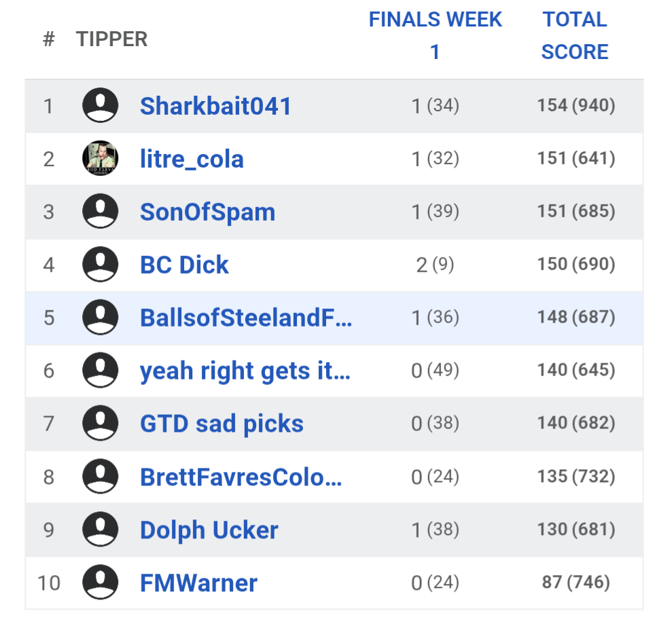This screenshot has height=626, width=672.
Task: Click litre_cola's profile photo thumbnail
Action: tap(100, 159)
